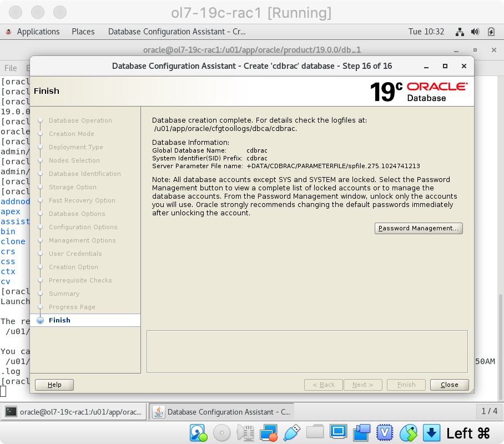Click the terminal window vertical scrollbar

pos(501,347)
